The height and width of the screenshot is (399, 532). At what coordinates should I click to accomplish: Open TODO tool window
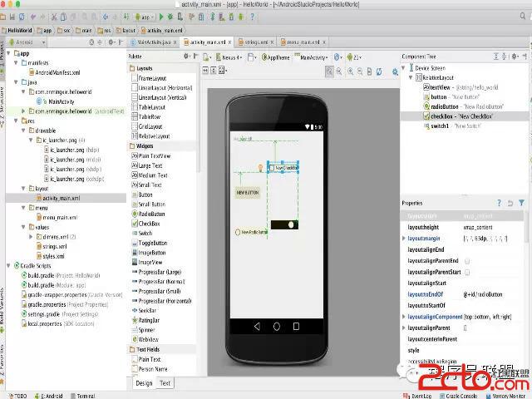[17, 396]
